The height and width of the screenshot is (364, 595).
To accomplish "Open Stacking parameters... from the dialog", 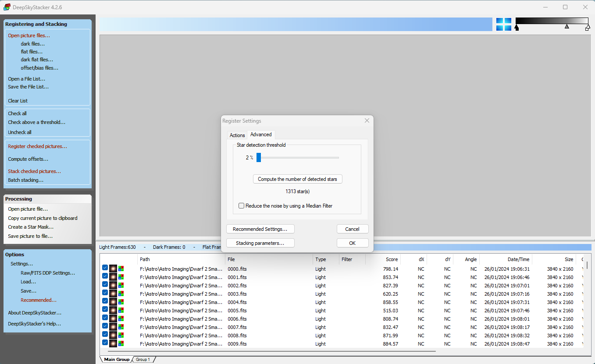I will (260, 243).
